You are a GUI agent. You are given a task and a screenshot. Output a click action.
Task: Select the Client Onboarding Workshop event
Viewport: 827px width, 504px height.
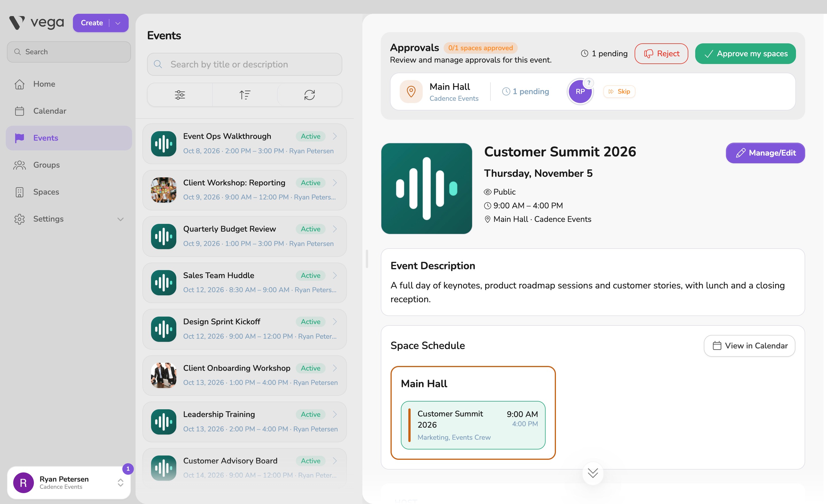(244, 375)
